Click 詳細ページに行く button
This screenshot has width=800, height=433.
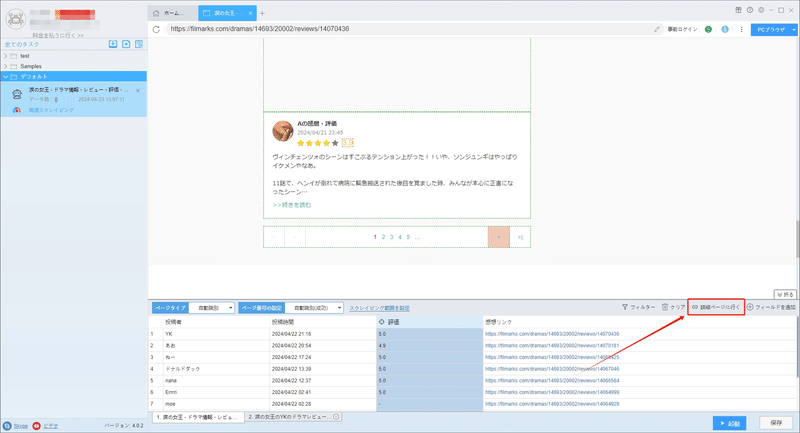[716, 307]
